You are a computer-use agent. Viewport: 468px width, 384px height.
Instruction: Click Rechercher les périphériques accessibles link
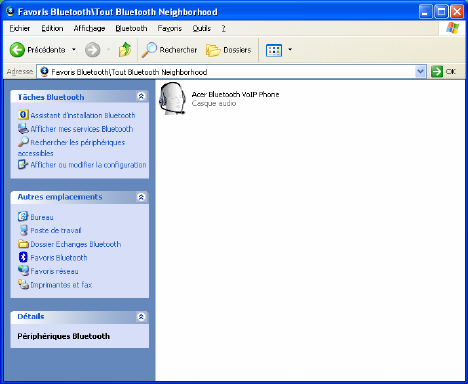pos(72,148)
